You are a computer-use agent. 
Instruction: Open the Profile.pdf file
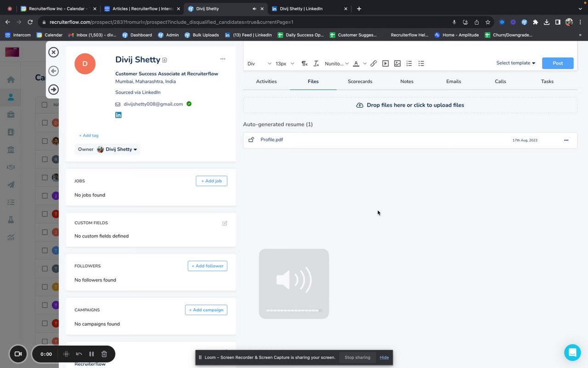271,140
